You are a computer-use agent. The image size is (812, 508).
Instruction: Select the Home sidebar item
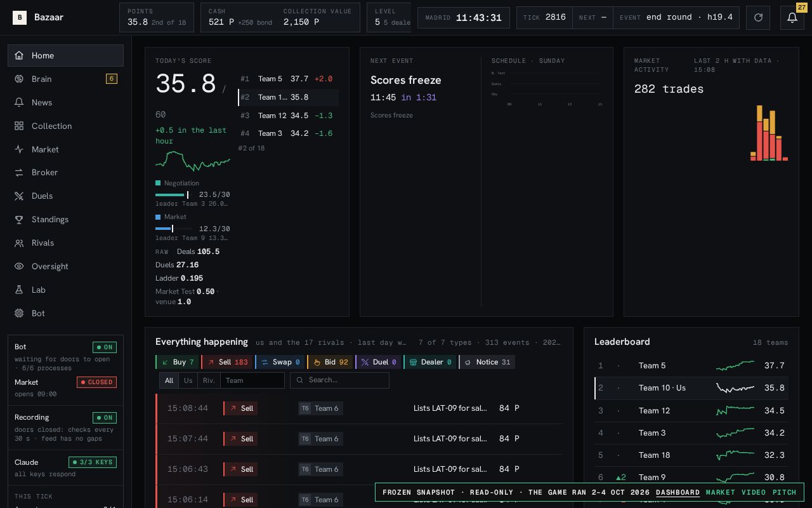[x=65, y=55]
